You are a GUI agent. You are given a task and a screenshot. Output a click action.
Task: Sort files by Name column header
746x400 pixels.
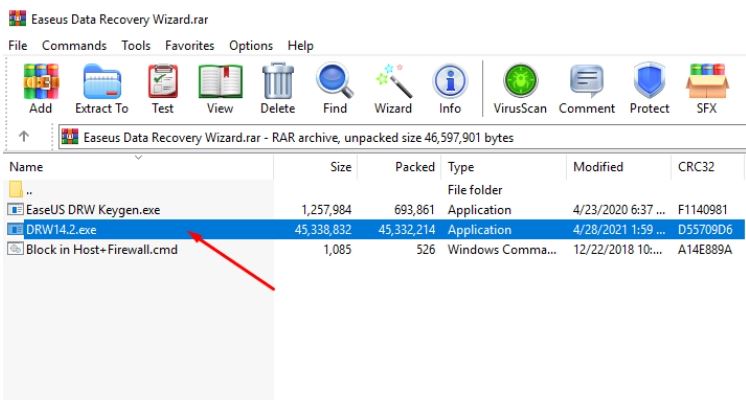click(x=27, y=167)
